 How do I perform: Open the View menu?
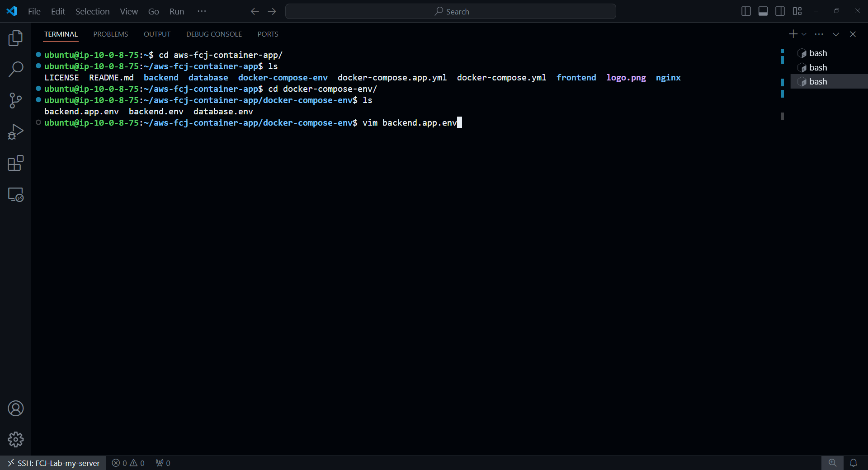click(129, 11)
